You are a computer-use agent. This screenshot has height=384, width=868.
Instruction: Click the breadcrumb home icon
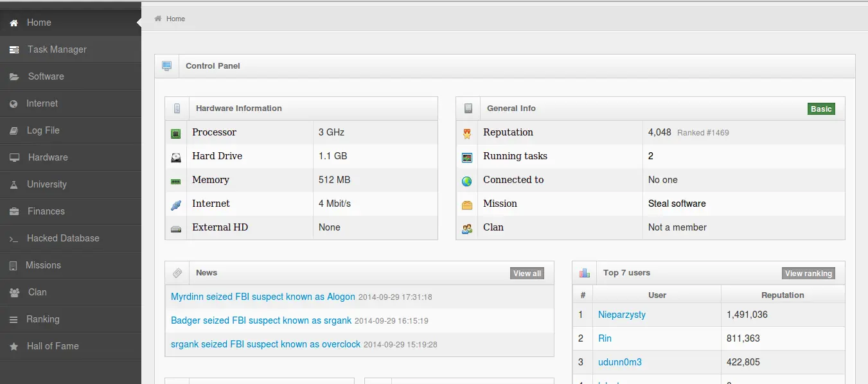[x=158, y=19]
